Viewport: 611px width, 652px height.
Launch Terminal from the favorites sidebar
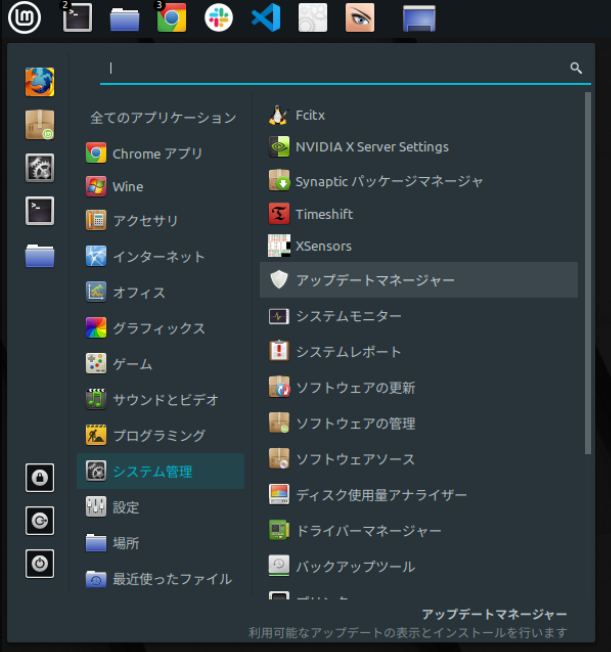click(x=40, y=210)
